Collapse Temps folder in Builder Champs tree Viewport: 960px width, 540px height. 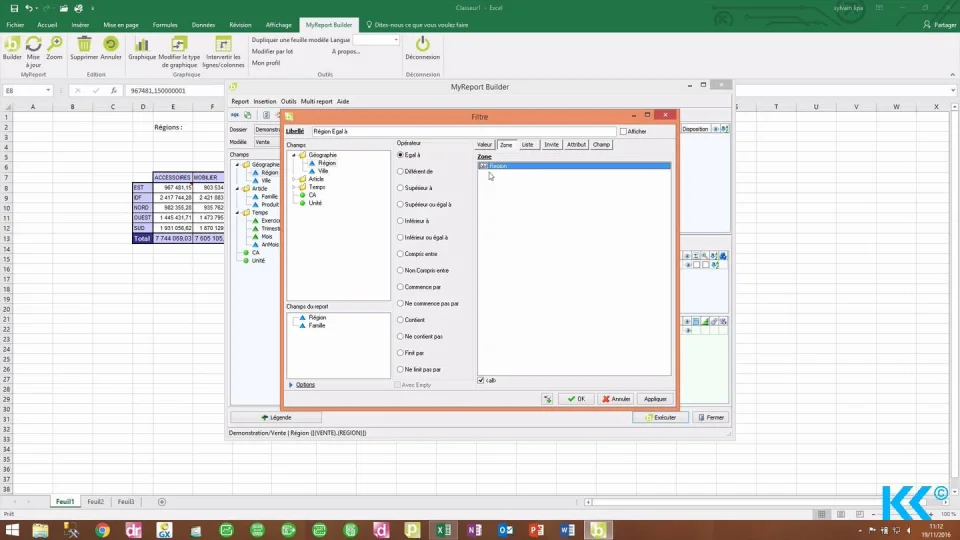click(x=238, y=212)
